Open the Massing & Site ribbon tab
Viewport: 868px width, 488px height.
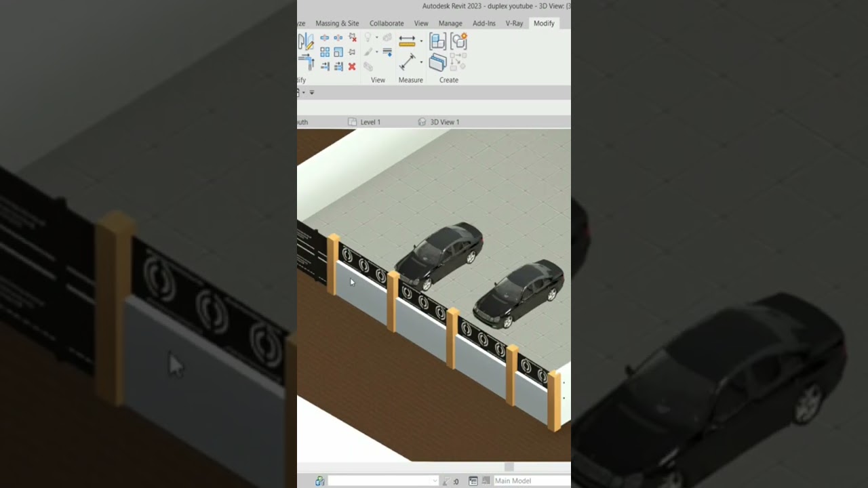(x=337, y=23)
